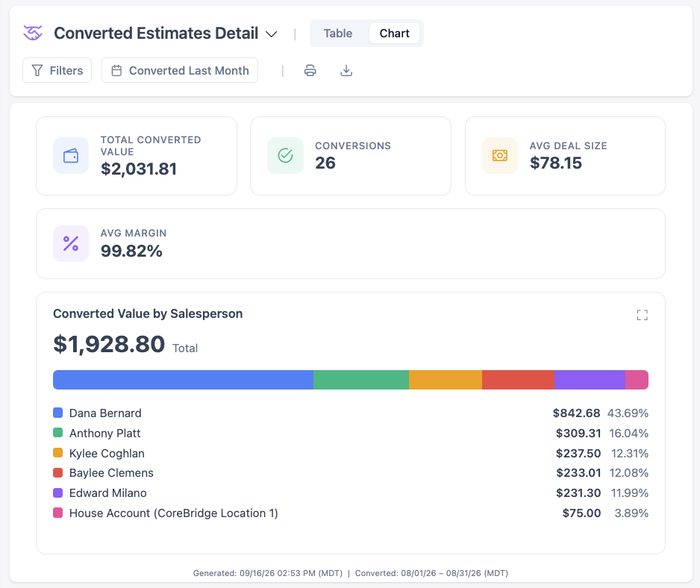Click the purple legend swatch for Edward Milano
Viewport: 700px width, 588px height.
58,492
